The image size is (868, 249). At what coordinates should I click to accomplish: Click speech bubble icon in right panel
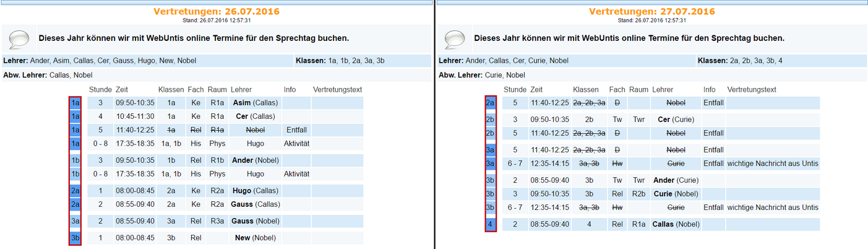coord(454,39)
